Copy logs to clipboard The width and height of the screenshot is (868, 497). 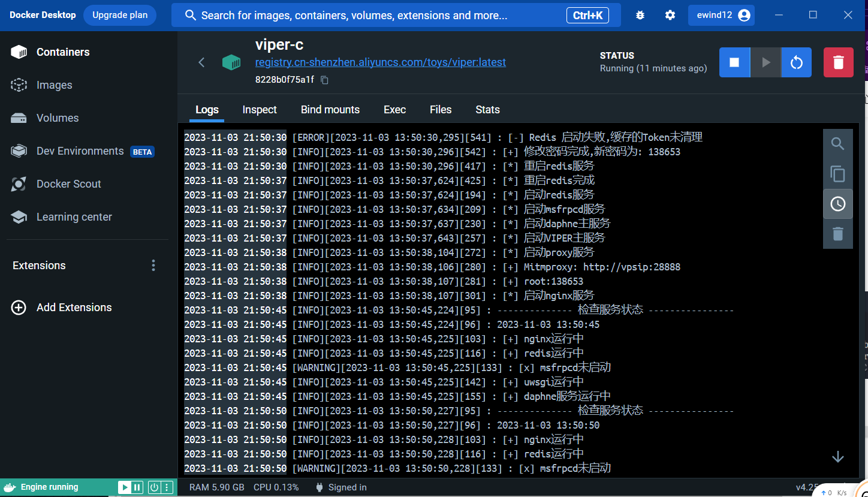pyautogui.click(x=838, y=174)
